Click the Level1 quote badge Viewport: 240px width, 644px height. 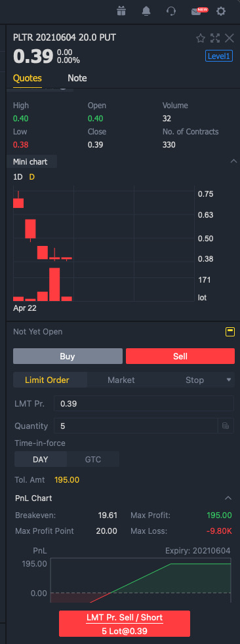tap(219, 56)
